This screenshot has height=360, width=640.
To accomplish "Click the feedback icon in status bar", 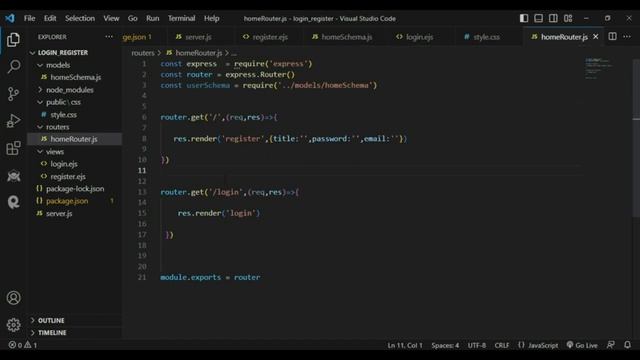I will [x=611, y=345].
